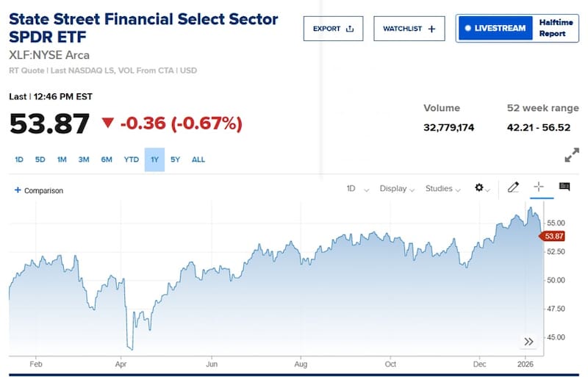Click the double-arrow scroll-to-latest icon
This screenshot has height=377, width=588.
pos(528,341)
